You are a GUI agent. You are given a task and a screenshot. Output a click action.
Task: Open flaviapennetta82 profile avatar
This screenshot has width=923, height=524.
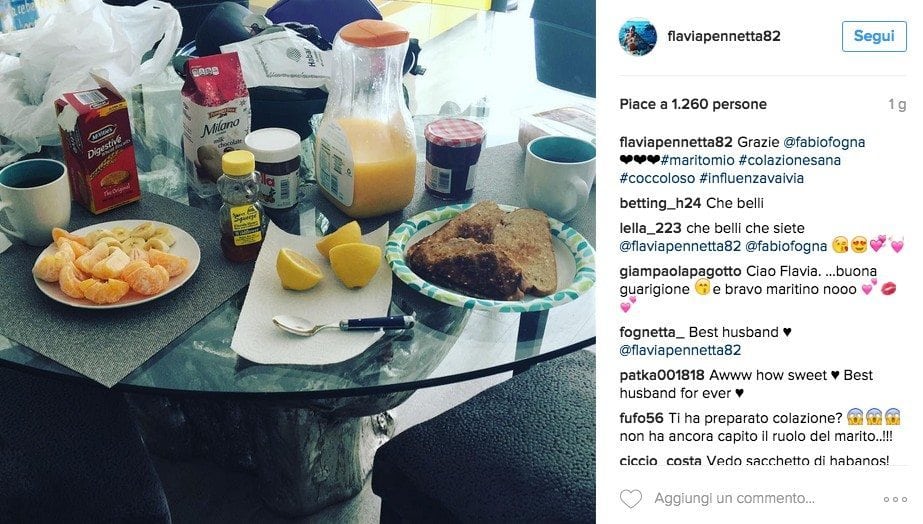point(638,37)
